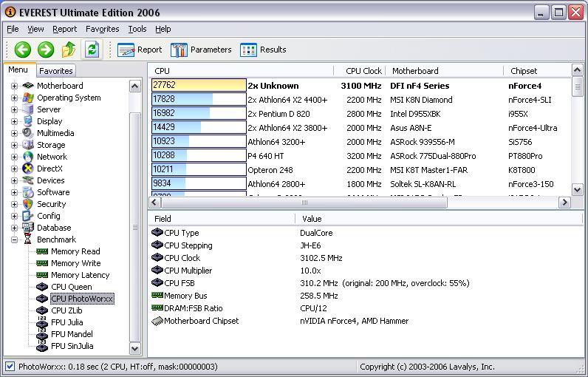Select the Benchmark hourglass icon
The height and width of the screenshot is (377, 588).
pos(28,240)
